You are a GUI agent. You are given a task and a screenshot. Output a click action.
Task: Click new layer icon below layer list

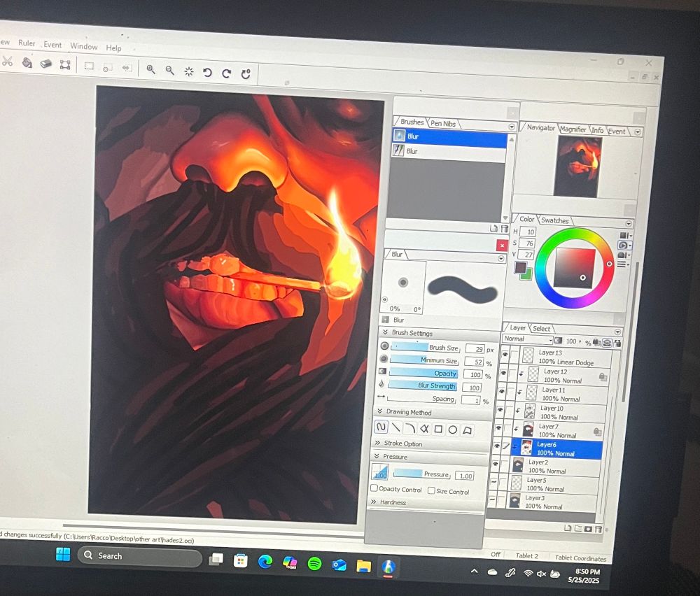click(x=568, y=528)
